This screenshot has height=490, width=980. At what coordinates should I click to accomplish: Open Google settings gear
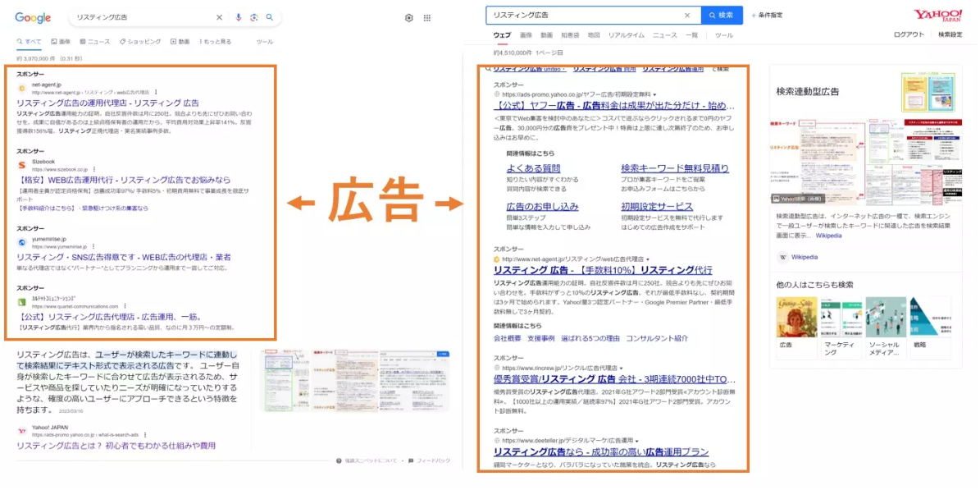point(408,17)
